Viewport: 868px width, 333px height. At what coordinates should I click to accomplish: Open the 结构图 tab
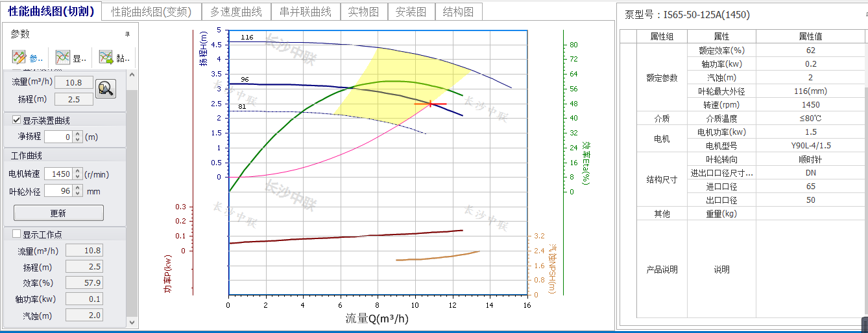pyautogui.click(x=458, y=12)
